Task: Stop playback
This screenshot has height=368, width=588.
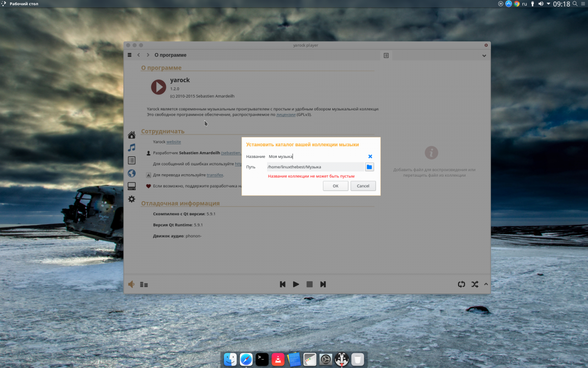Action: tap(310, 284)
